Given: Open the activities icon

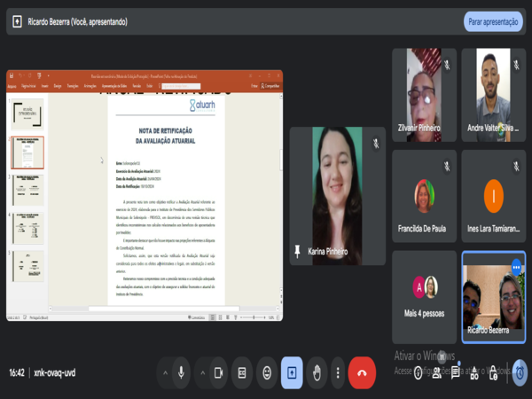Looking at the screenshot, I should click(x=474, y=373).
